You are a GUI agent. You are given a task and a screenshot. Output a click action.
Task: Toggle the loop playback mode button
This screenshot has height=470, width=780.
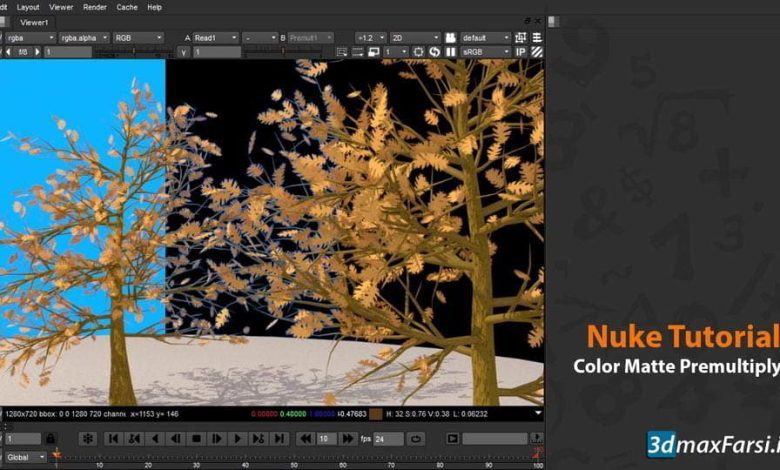[x=416, y=439]
